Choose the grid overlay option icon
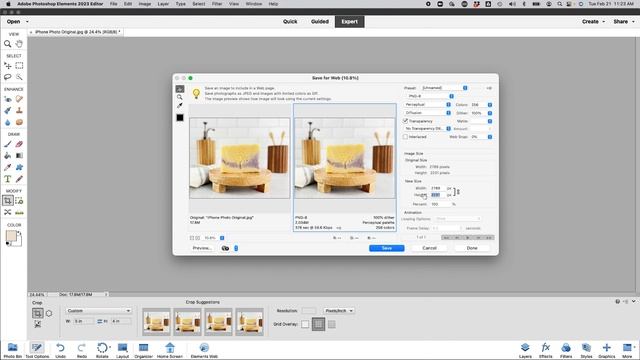The width and height of the screenshot is (640, 360). tap(318, 324)
